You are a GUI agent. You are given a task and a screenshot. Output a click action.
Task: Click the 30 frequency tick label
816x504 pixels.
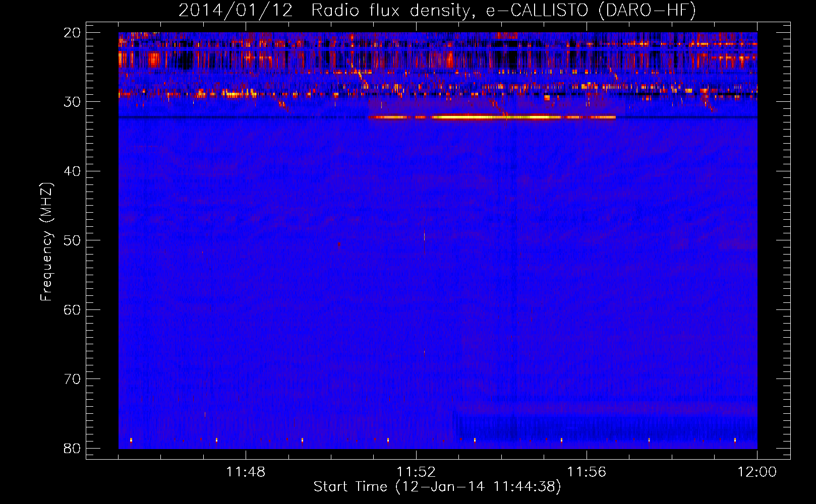(73, 102)
